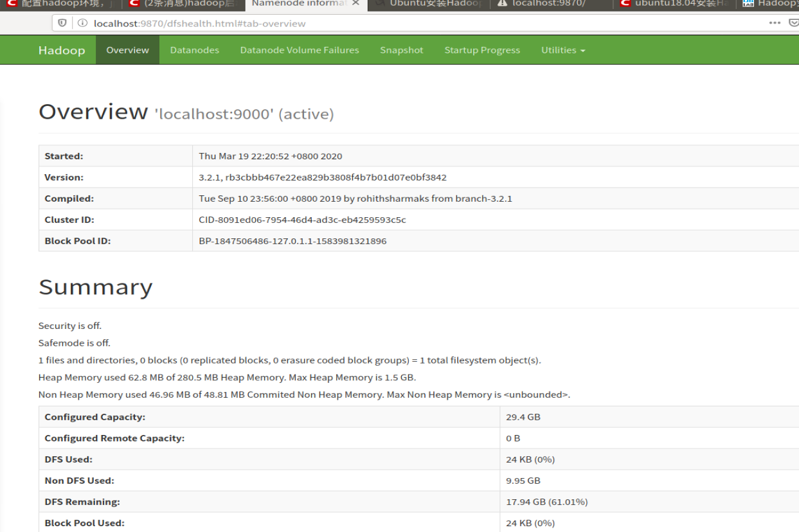
Task: Click the Configured Capacity: label
Action: point(95,417)
